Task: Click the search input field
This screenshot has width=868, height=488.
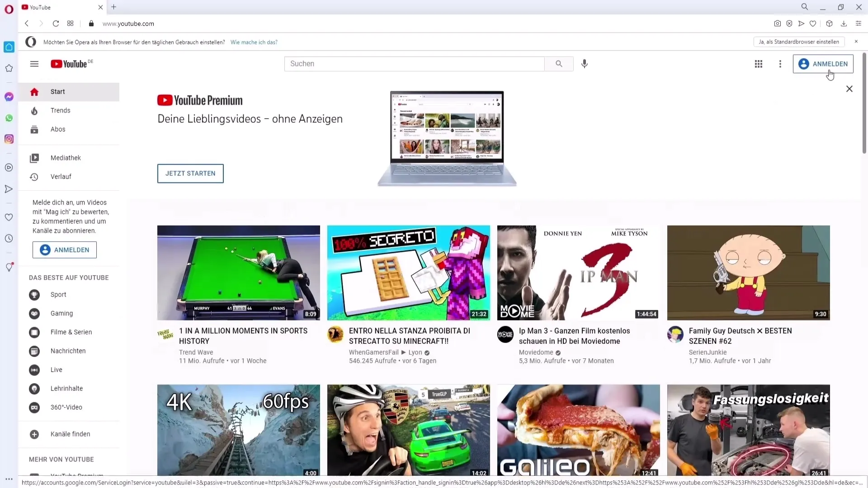Action: pyautogui.click(x=415, y=64)
